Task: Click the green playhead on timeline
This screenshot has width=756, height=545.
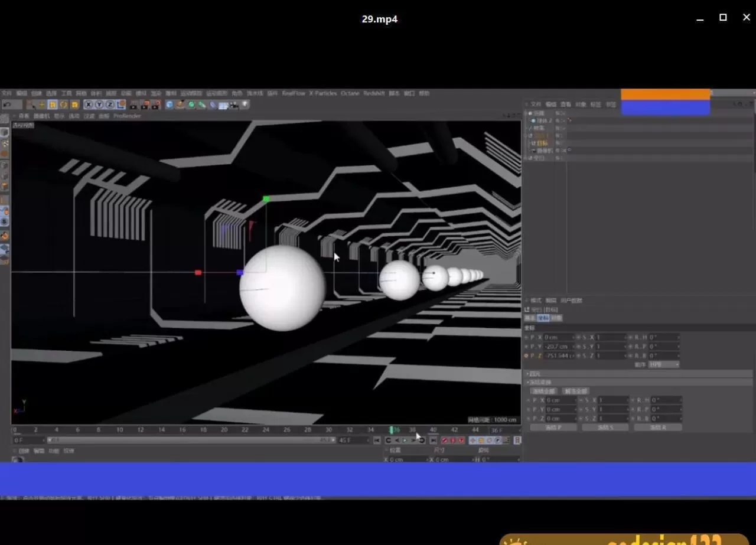Action: 392,430
